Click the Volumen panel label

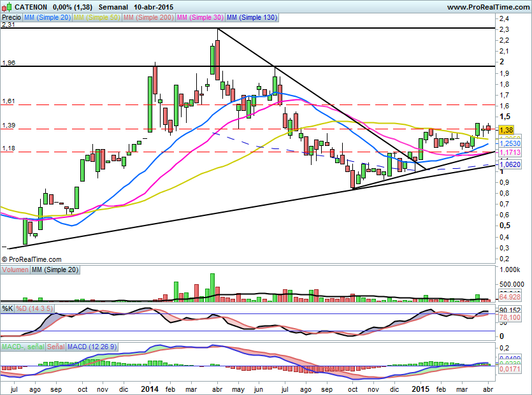15,270
